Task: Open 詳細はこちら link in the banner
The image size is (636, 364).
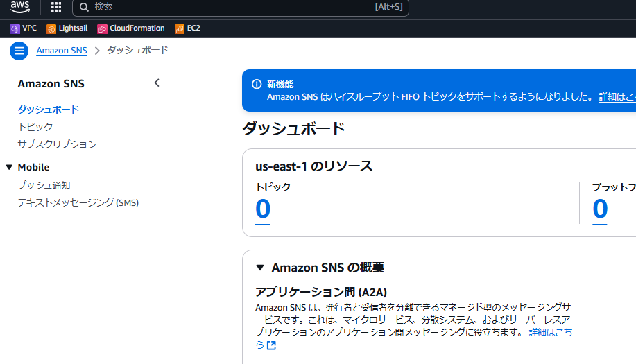Action: pyautogui.click(x=617, y=97)
